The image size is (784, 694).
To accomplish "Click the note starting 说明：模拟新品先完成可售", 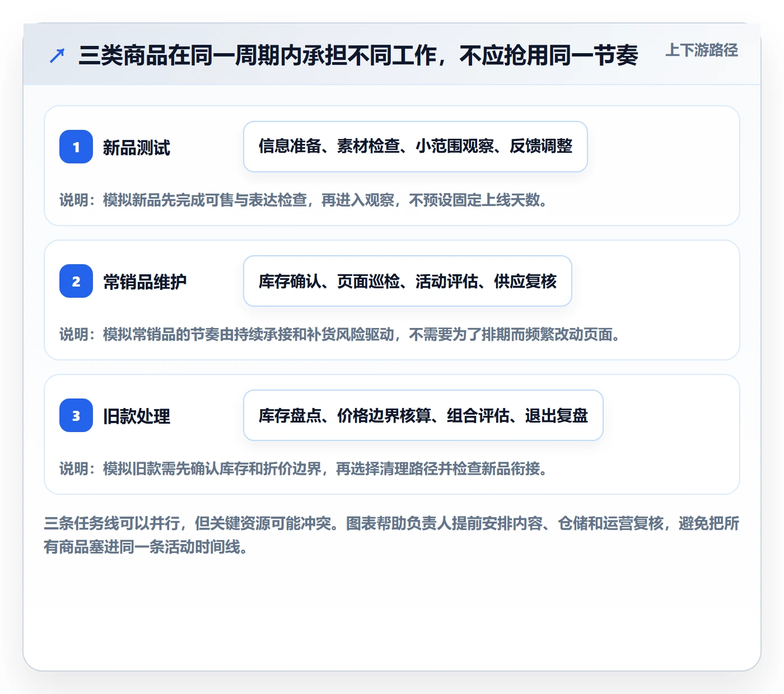I will tap(304, 200).
